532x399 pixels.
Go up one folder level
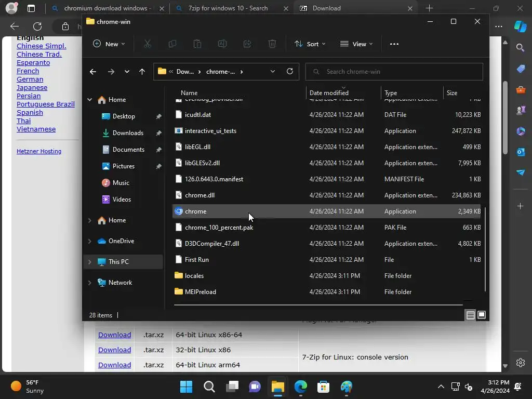pyautogui.click(x=142, y=72)
